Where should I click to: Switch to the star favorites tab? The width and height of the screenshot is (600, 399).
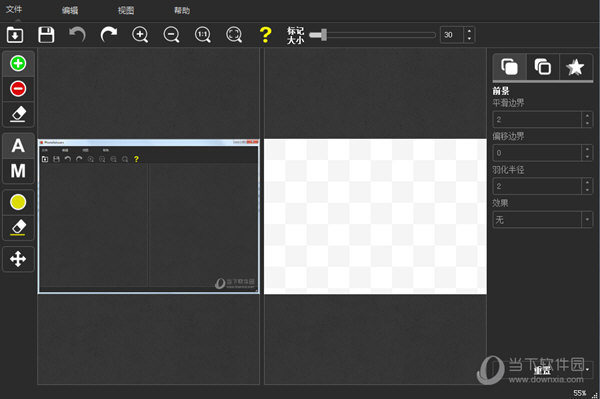coord(576,67)
